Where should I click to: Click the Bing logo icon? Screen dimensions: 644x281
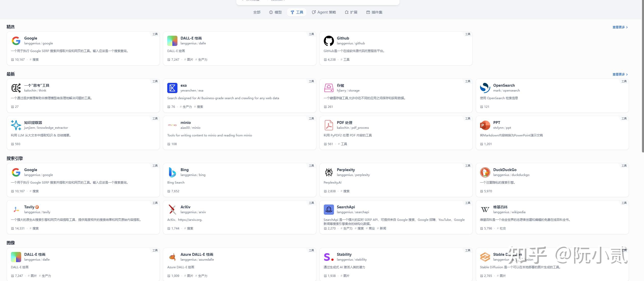pos(172,172)
